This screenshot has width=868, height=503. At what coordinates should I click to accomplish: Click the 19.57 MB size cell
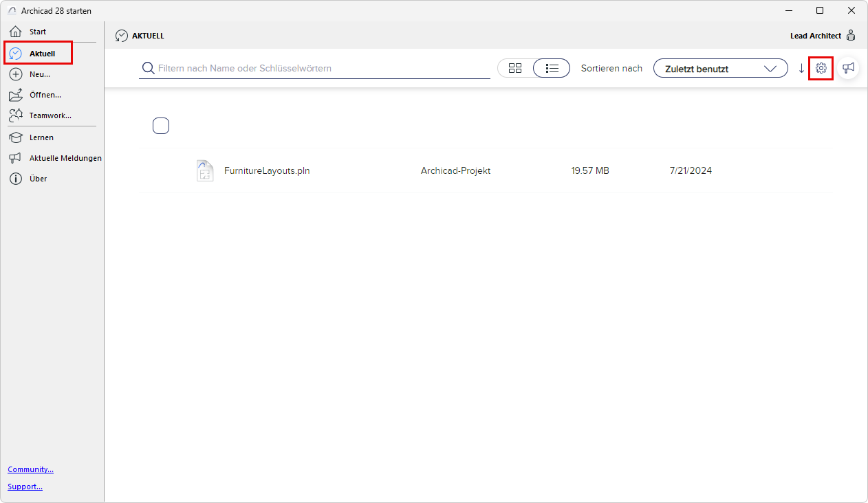tap(590, 171)
